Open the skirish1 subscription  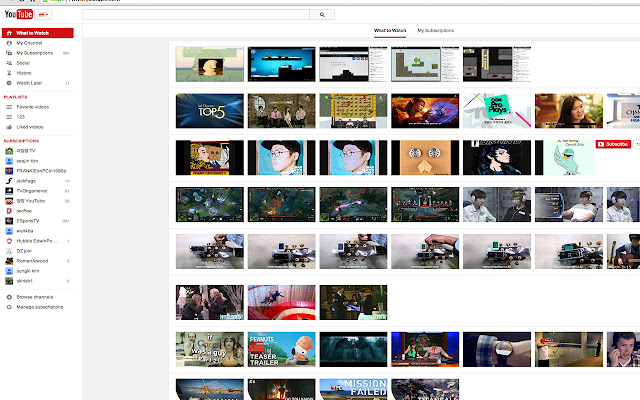24,281
